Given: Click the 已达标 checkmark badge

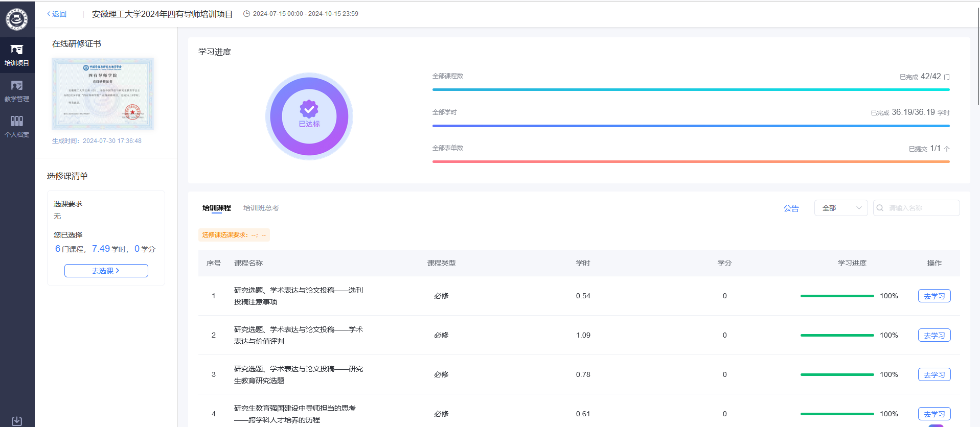Looking at the screenshot, I should point(309,109).
